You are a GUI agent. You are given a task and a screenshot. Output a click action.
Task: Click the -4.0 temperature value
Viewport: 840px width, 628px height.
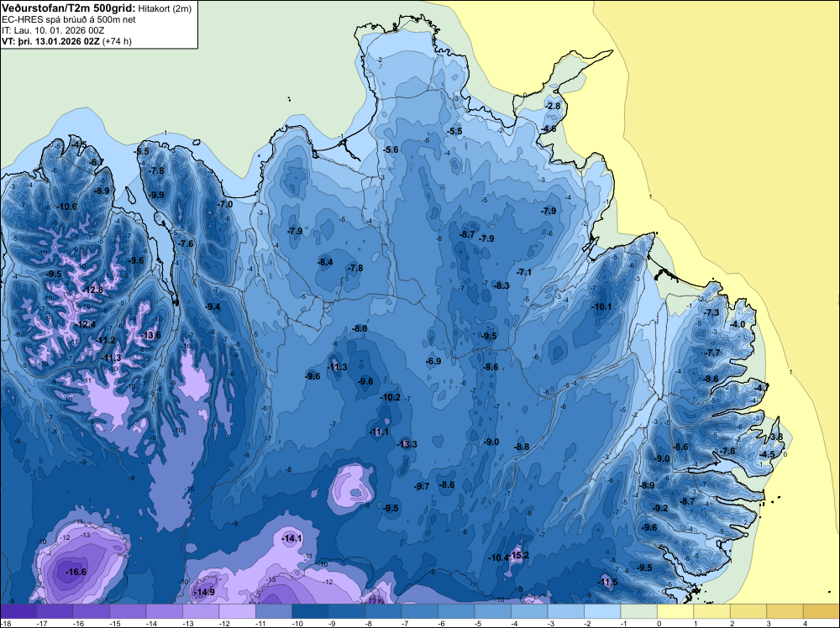[738, 324]
